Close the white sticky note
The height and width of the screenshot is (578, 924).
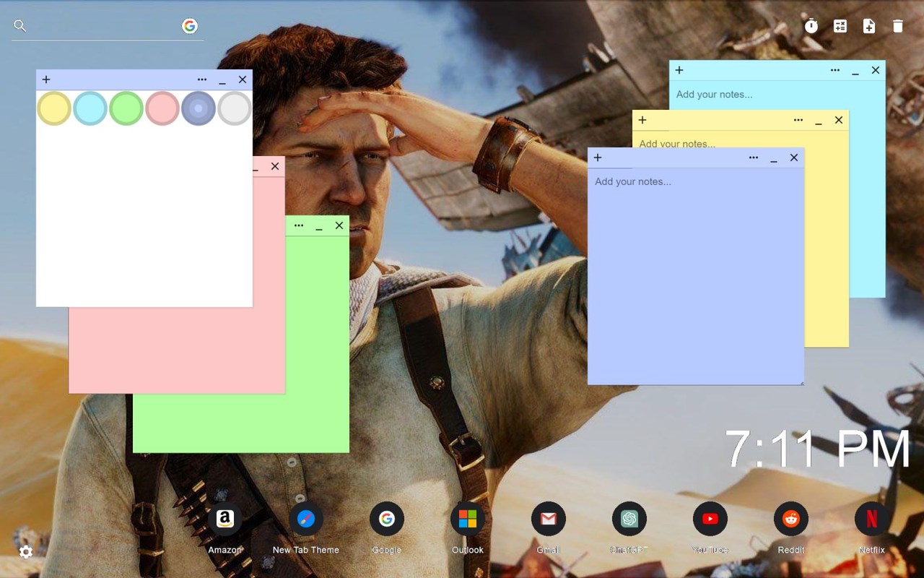coord(243,79)
